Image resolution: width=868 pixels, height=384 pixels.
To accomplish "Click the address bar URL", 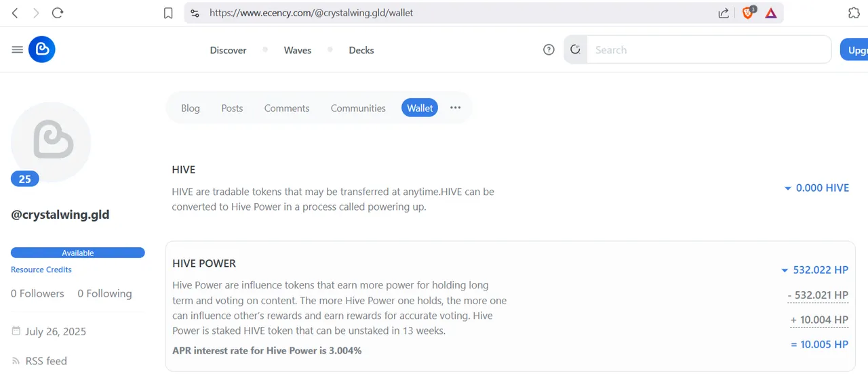I will tap(311, 13).
